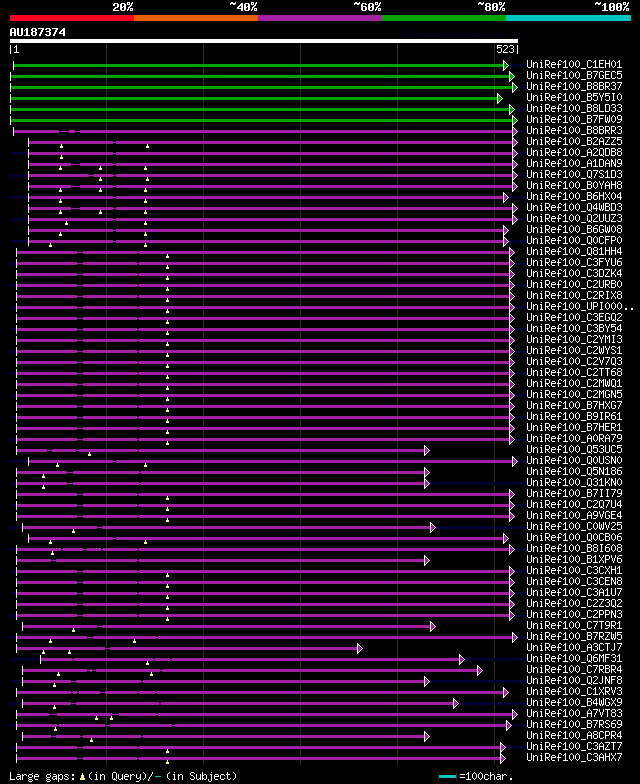Select the UniRef100_B7RS69 label

pyautogui.click(x=574, y=724)
